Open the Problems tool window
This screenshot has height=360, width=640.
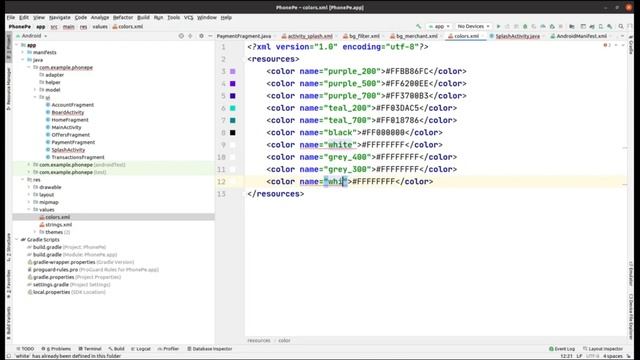click(56, 349)
